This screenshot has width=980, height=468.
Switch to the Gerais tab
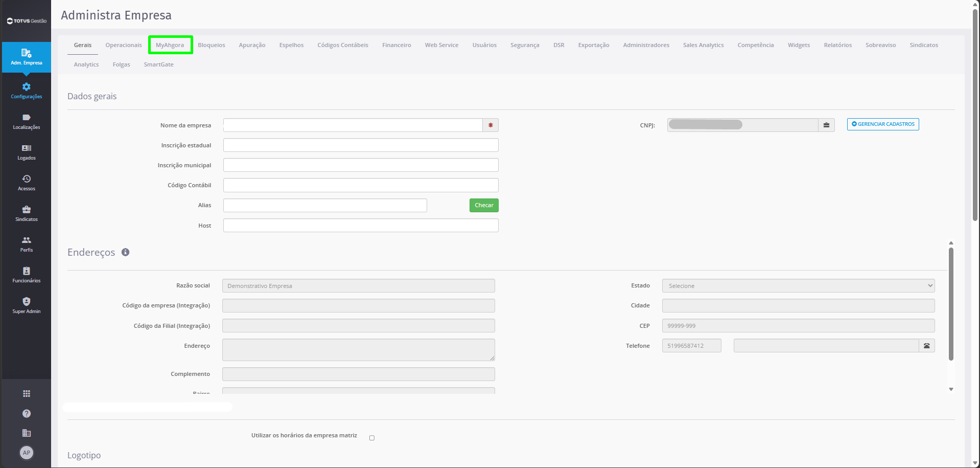pos(83,45)
